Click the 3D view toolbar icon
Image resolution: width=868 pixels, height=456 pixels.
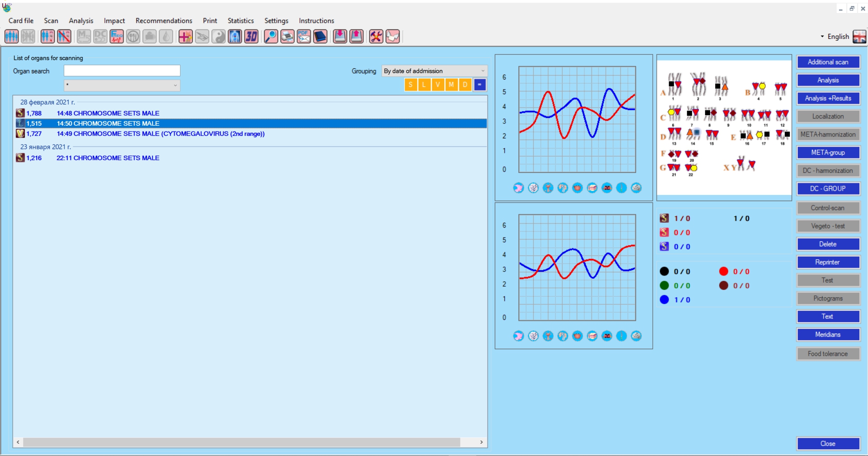coord(251,36)
